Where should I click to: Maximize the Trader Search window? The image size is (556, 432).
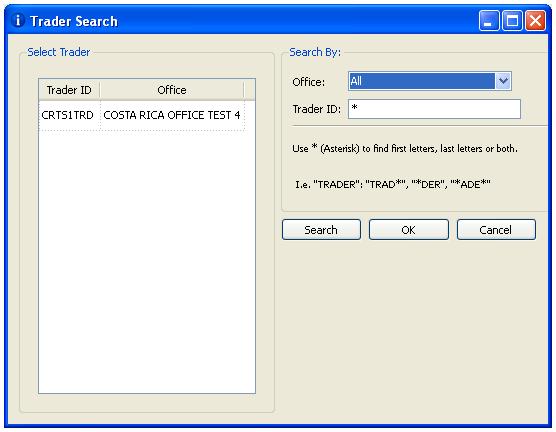[x=512, y=21]
